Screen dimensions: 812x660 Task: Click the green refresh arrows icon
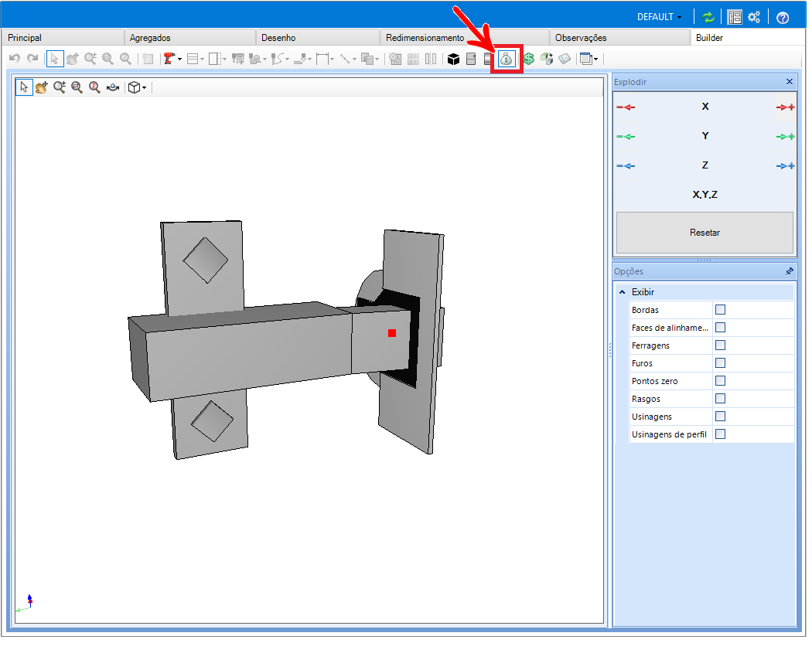pos(708,17)
